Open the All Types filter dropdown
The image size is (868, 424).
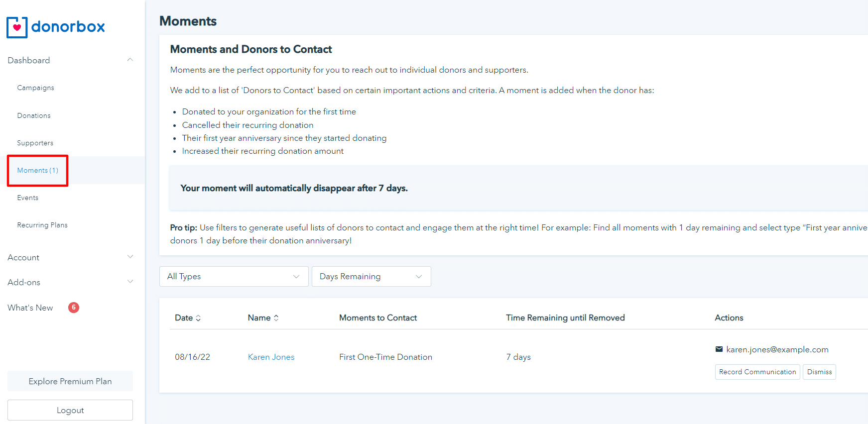[234, 277]
